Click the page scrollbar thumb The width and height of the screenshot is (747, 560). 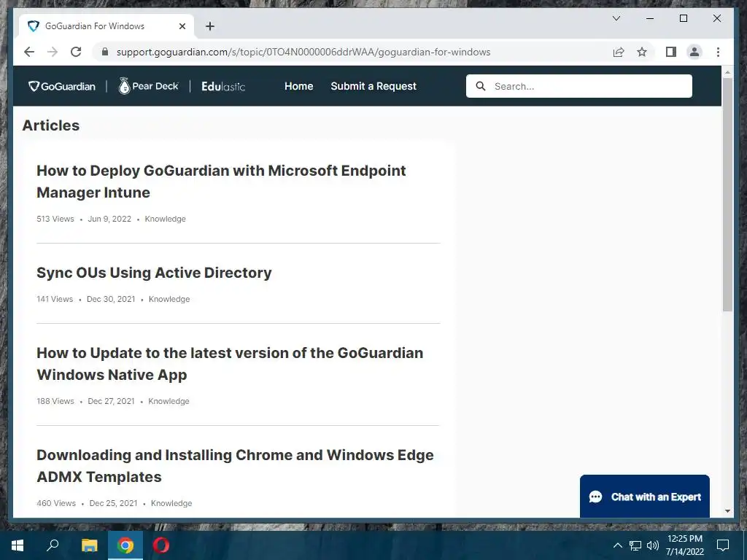[727, 194]
